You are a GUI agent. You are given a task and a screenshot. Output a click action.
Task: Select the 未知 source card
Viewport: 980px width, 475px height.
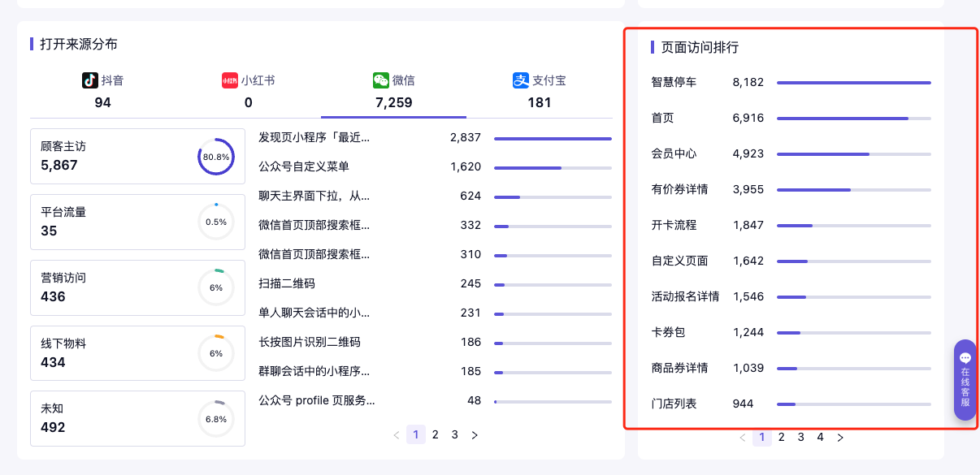(137, 418)
